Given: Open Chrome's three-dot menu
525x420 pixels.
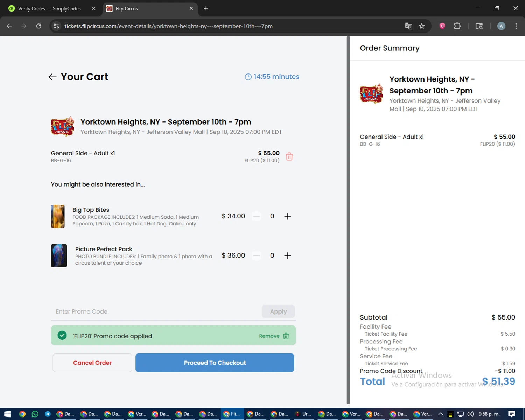Looking at the screenshot, I should click(x=516, y=26).
